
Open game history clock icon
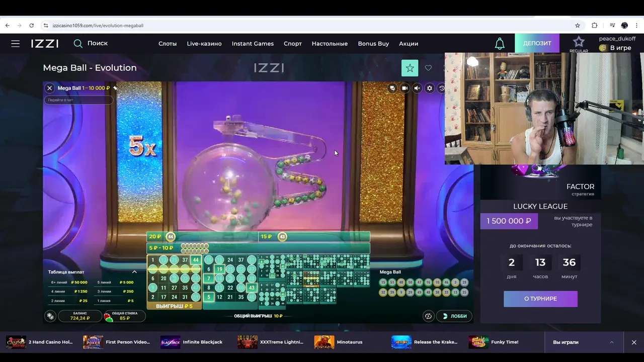[x=442, y=88]
